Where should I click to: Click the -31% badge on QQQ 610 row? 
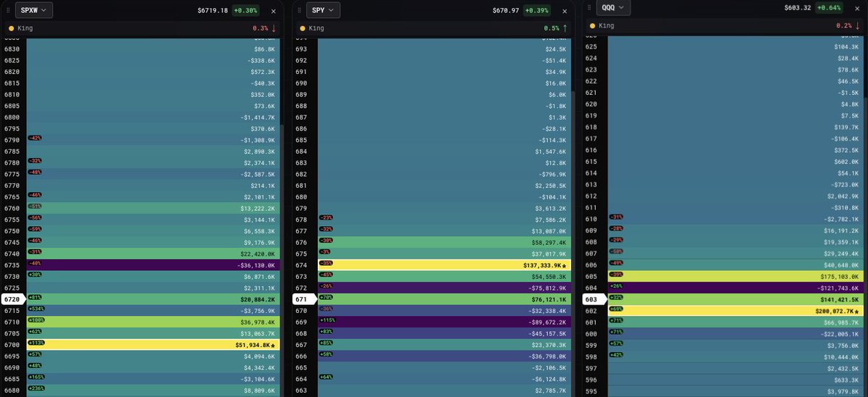(x=616, y=217)
